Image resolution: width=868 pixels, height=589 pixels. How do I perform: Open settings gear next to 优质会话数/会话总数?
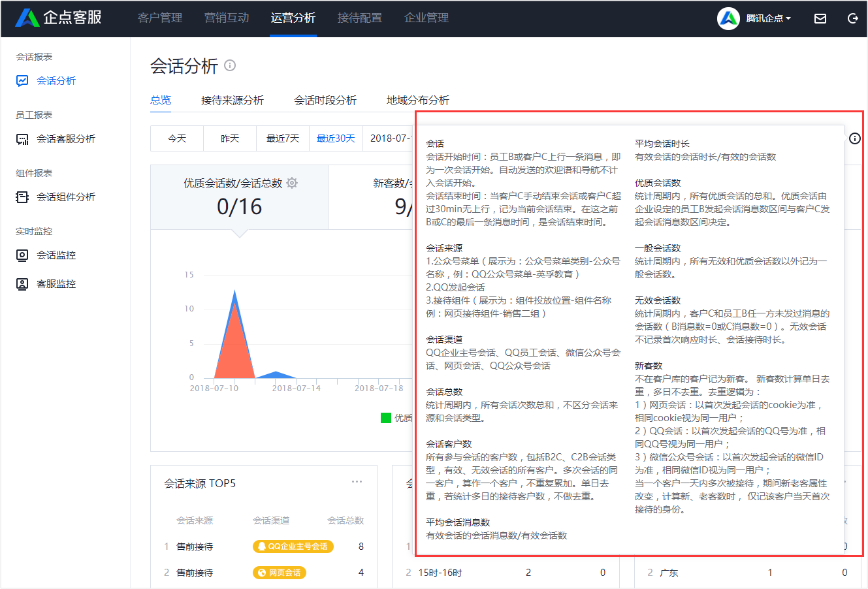(x=292, y=183)
